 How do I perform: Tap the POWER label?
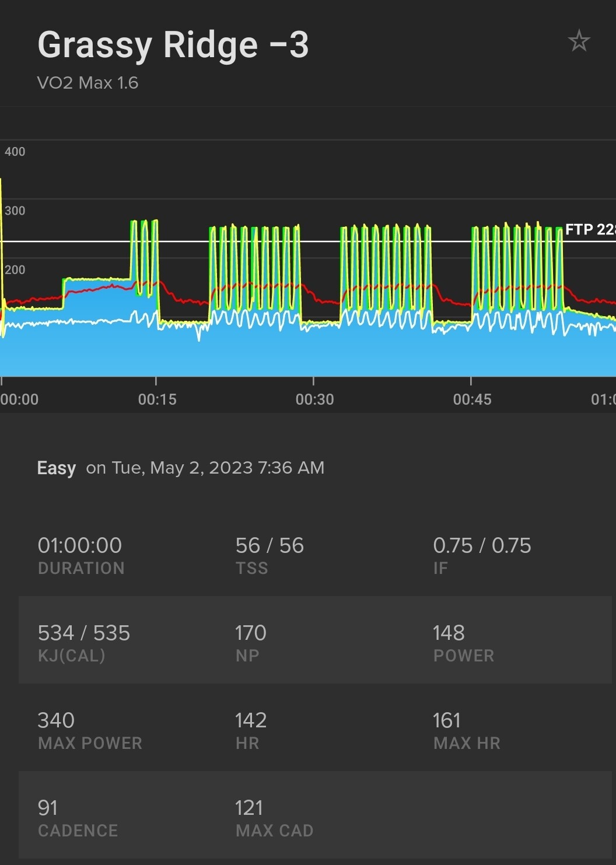point(464,656)
